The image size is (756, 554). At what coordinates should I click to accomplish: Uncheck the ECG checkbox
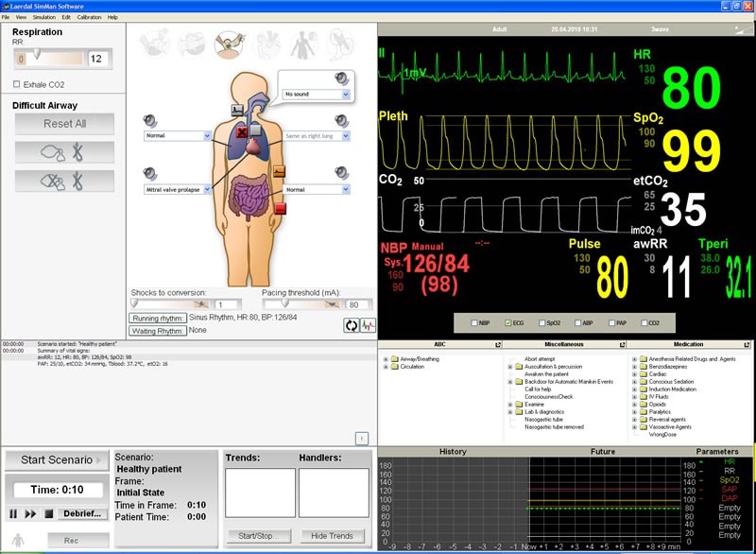(x=508, y=322)
